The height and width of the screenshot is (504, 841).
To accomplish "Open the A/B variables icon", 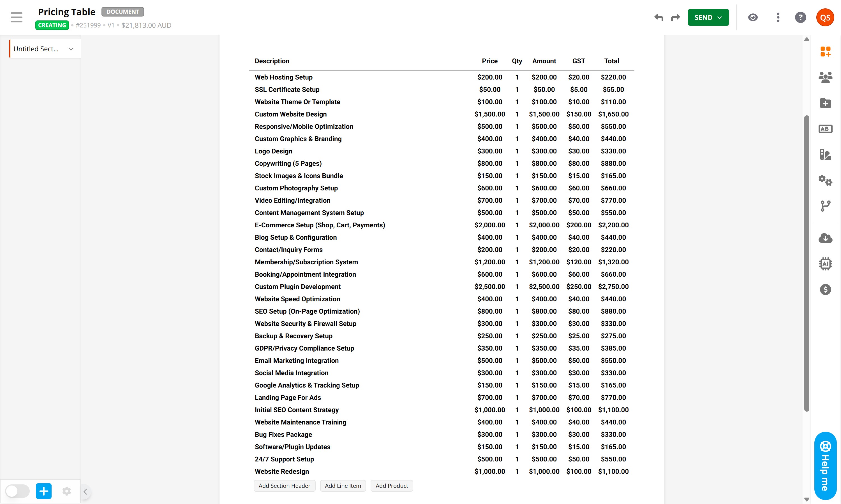I will click(825, 129).
